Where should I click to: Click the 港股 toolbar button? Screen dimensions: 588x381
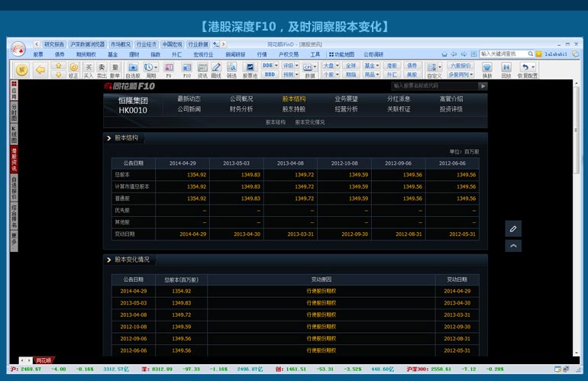pos(392,66)
